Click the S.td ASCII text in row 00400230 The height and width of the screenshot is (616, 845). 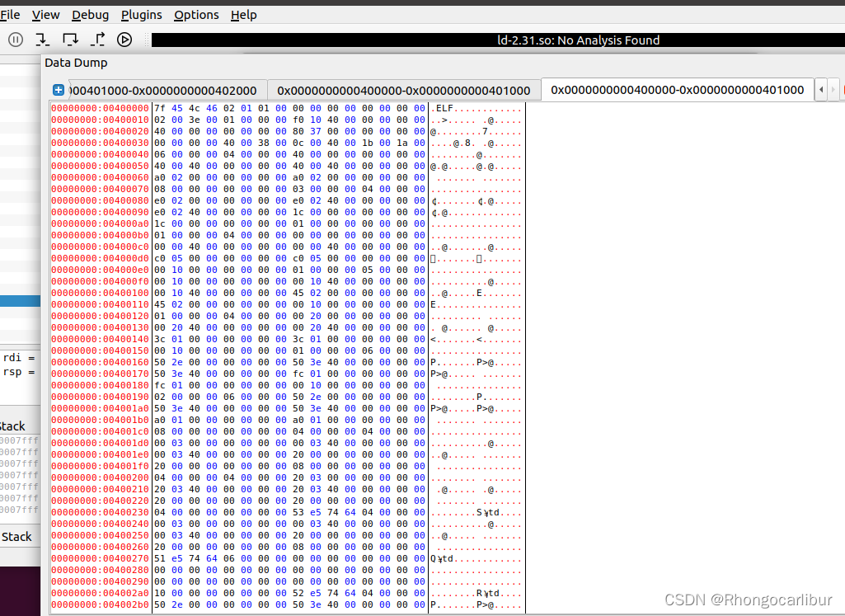pyautogui.click(x=488, y=513)
